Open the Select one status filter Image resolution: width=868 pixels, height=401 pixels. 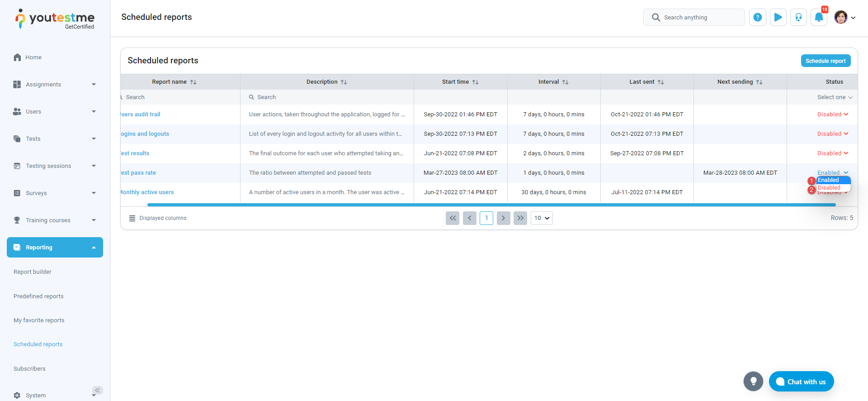pos(834,97)
